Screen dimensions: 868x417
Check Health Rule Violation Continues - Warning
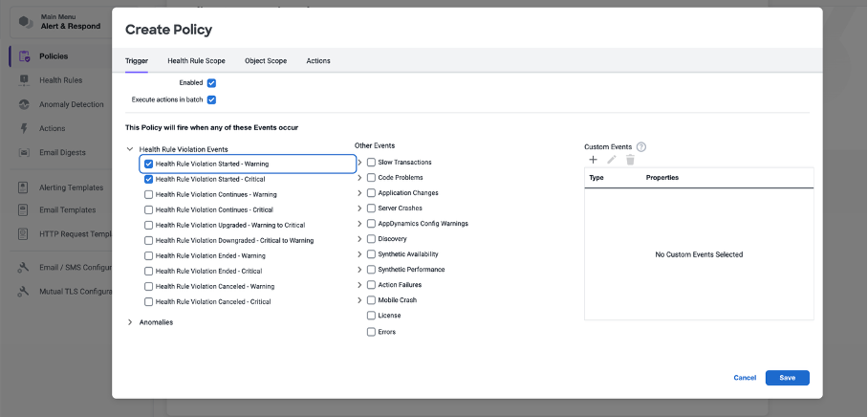click(x=148, y=194)
